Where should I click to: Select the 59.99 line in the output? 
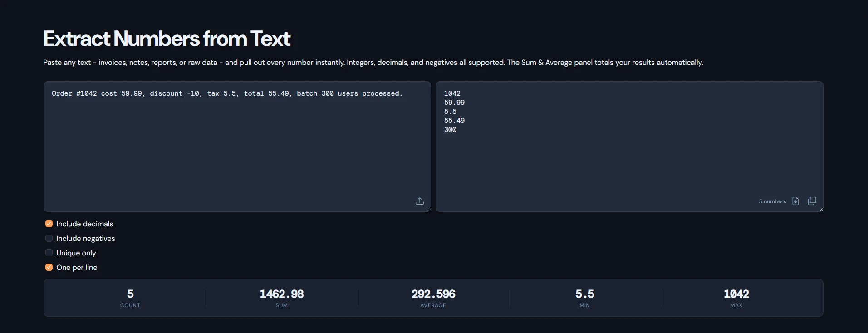[454, 103]
